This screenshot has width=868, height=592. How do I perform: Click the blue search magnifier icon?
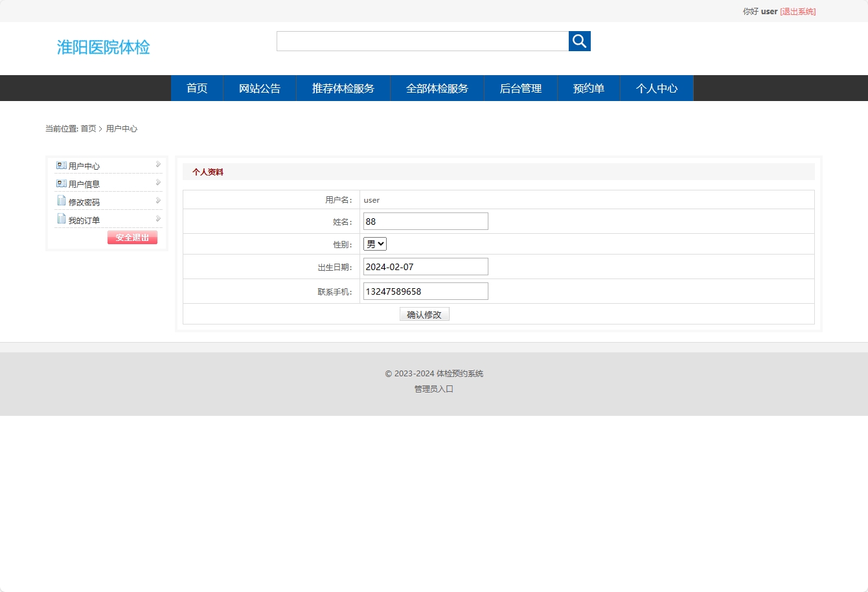578,41
